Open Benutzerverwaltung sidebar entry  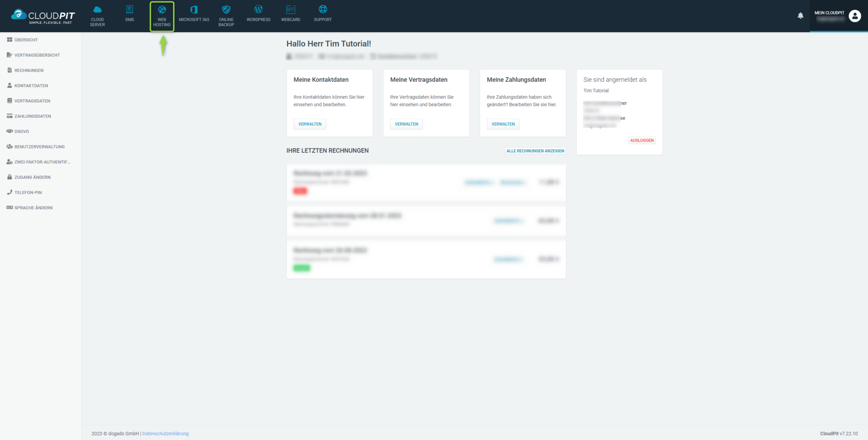(39, 147)
